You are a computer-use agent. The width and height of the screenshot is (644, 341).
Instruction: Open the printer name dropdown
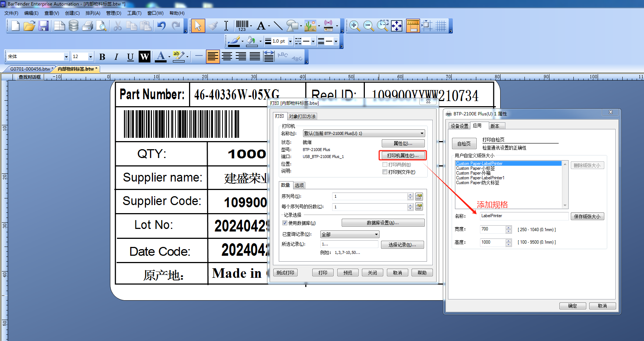pos(422,133)
